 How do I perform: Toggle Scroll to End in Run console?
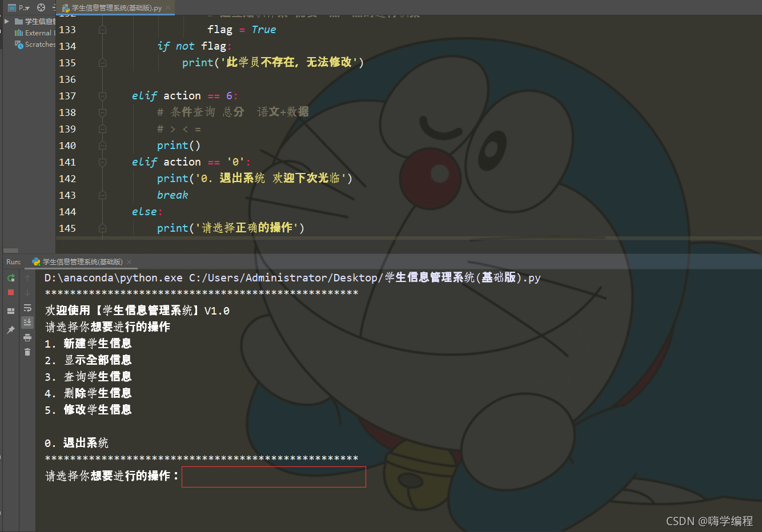[x=27, y=323]
